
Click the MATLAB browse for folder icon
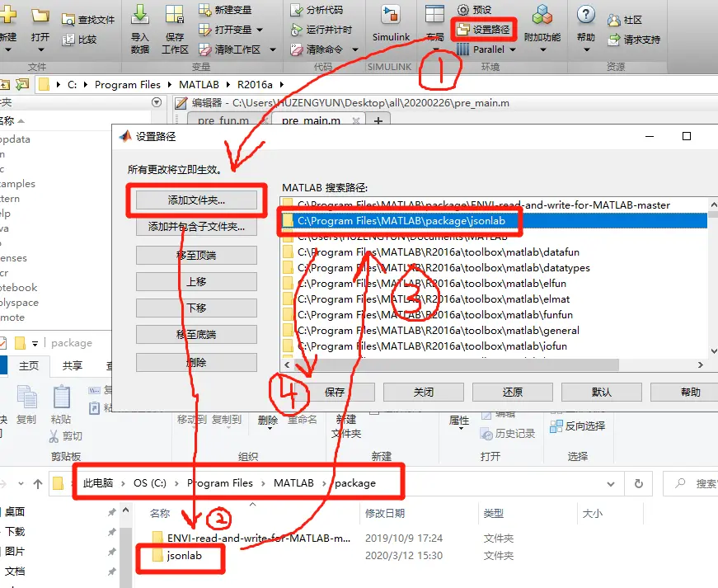click(21, 84)
